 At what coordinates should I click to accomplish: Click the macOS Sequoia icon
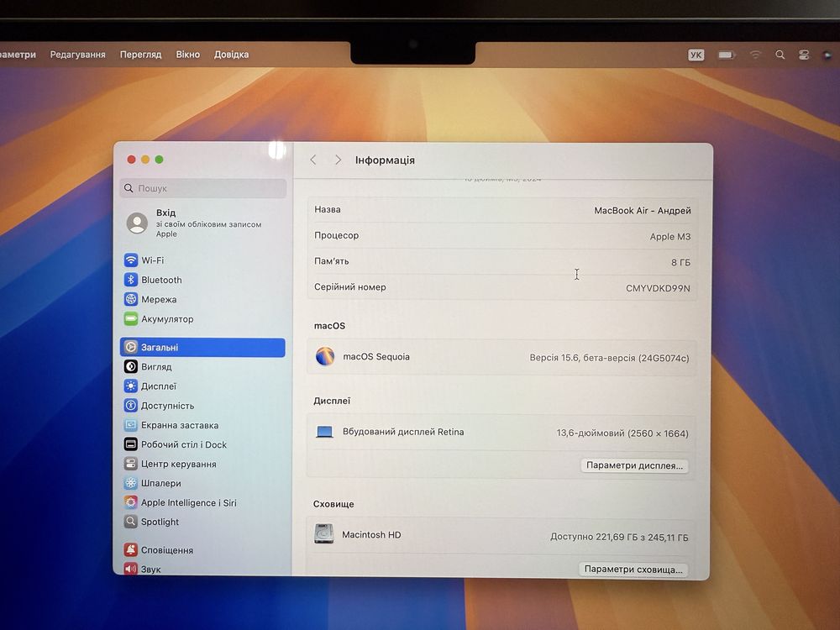[325, 356]
